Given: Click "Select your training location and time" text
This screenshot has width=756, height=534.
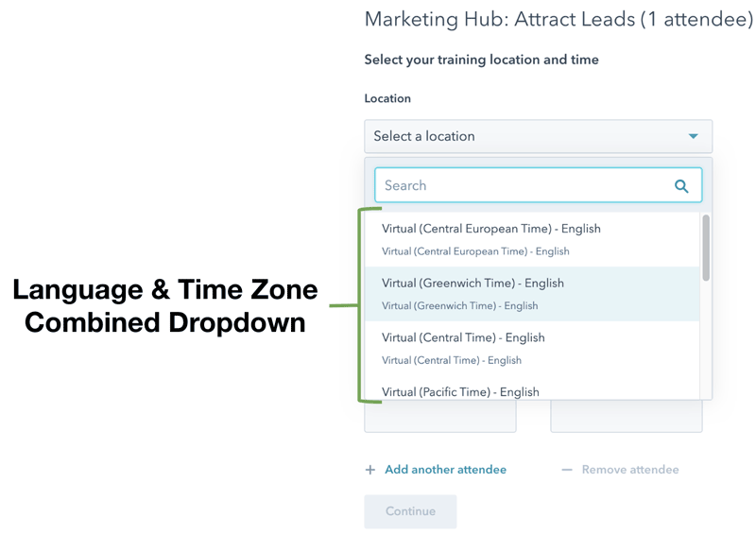Looking at the screenshot, I should (x=481, y=60).
